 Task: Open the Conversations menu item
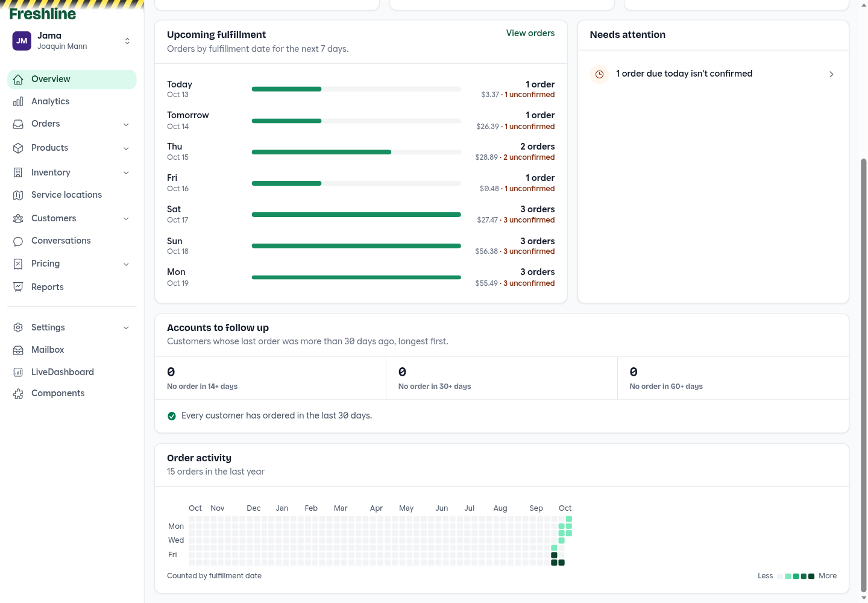72,241
